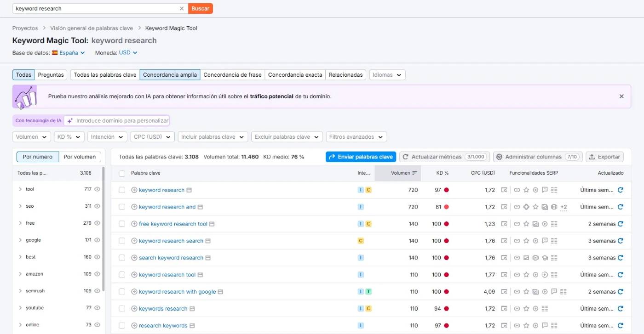
Task: Check the select-all checkbox in table header
Action: (x=122, y=173)
